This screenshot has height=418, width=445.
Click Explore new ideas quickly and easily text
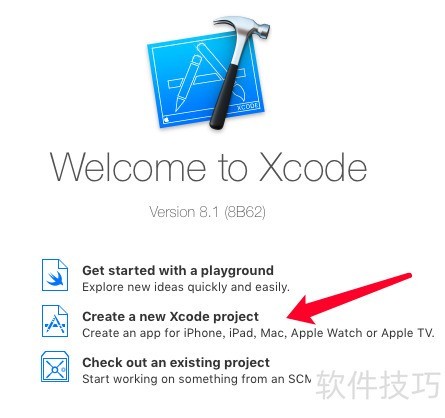pos(186,287)
